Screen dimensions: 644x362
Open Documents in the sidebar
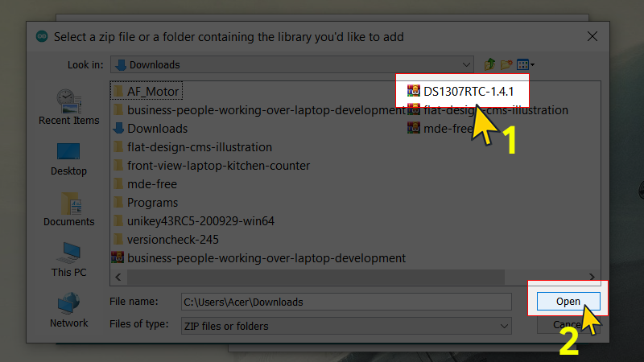tap(69, 210)
